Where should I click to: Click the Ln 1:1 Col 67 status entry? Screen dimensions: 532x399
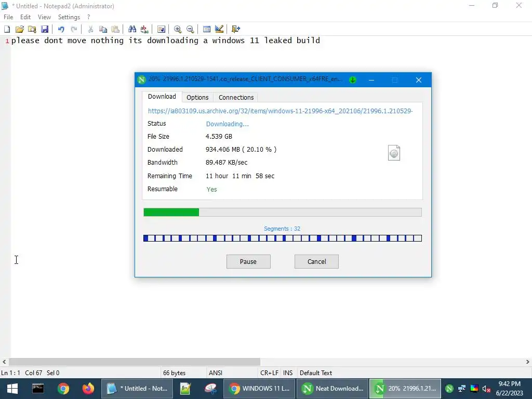30,373
